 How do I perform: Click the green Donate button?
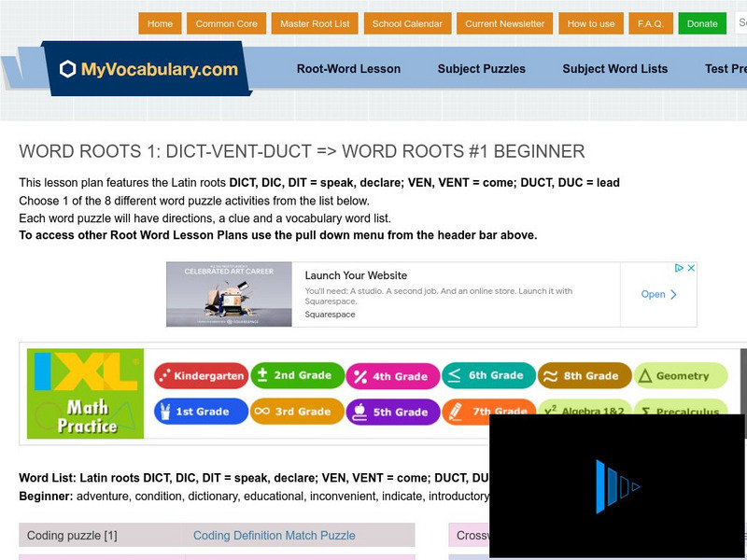[702, 23]
